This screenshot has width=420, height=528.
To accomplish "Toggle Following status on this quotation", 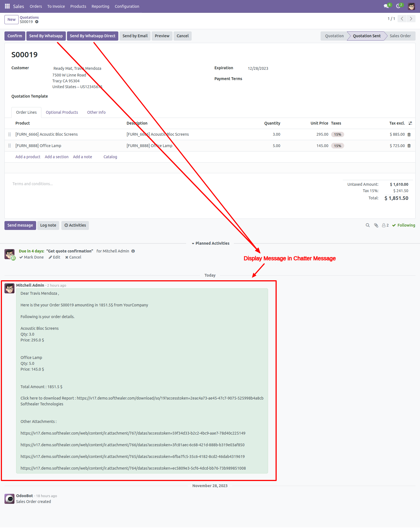I will [404, 225].
